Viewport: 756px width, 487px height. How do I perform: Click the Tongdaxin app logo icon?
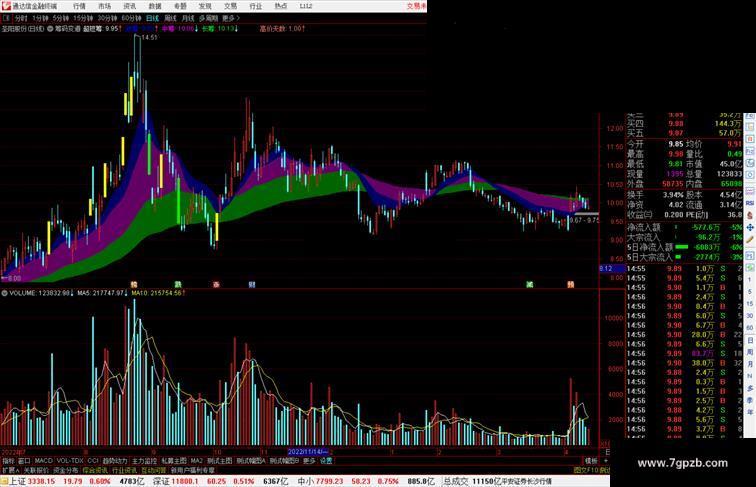(x=6, y=6)
